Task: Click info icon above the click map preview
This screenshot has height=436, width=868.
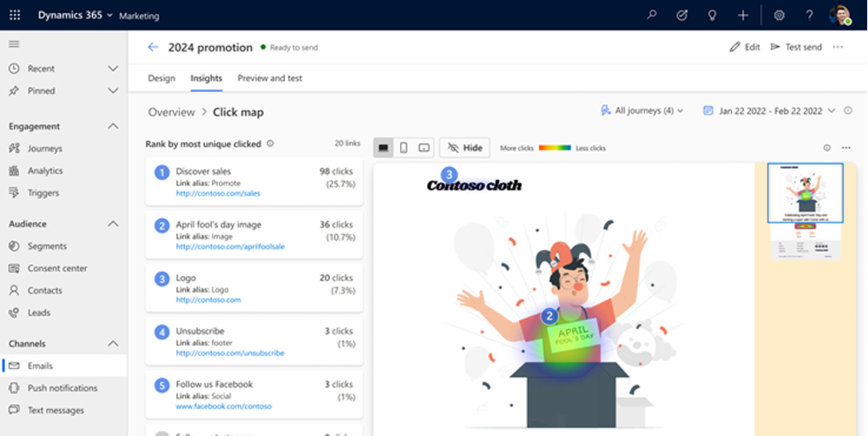Action: click(827, 148)
